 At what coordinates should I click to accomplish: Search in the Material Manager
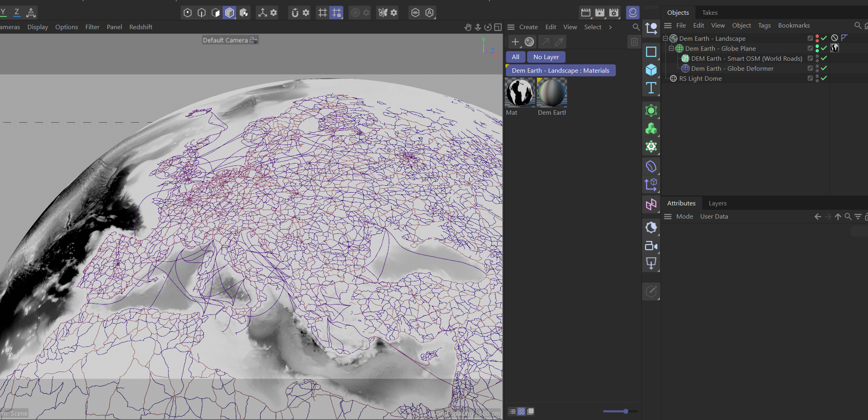[636, 27]
